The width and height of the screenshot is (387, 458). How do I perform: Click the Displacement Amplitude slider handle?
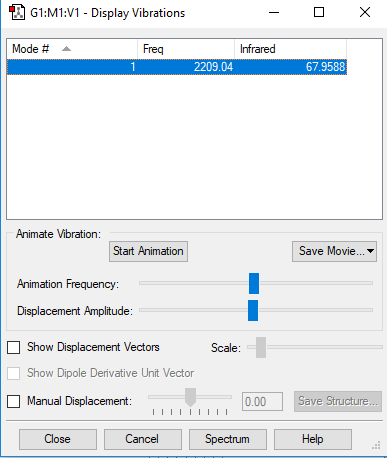(x=253, y=310)
